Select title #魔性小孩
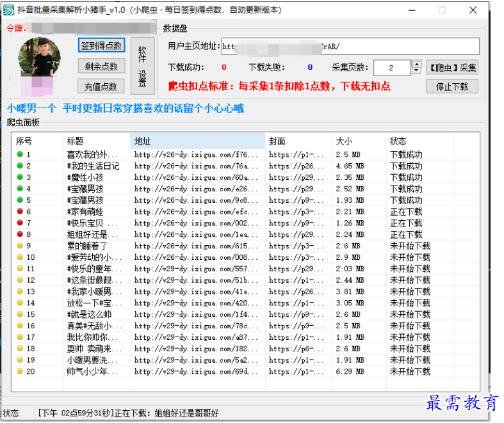This screenshot has width=504, height=423. (x=85, y=177)
